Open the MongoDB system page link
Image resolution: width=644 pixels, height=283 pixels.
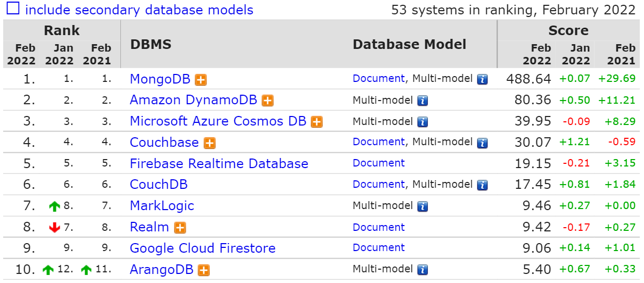click(x=160, y=79)
